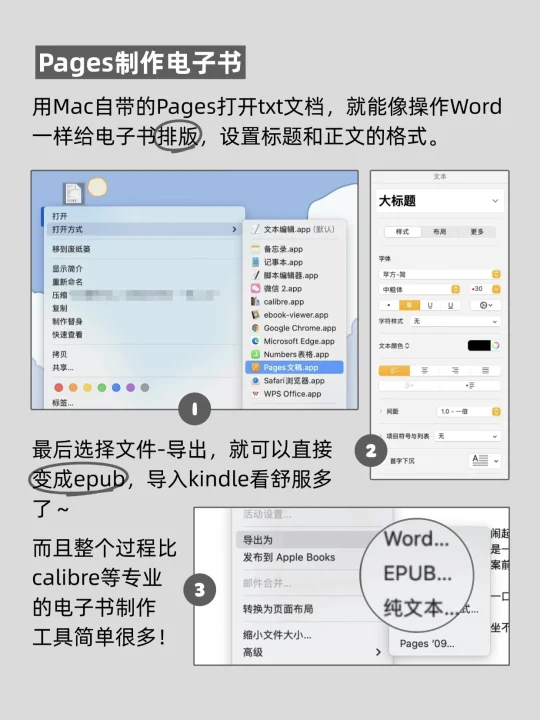Choose Pages 文稿.app to open the file
The image size is (540, 720).
(x=294, y=367)
